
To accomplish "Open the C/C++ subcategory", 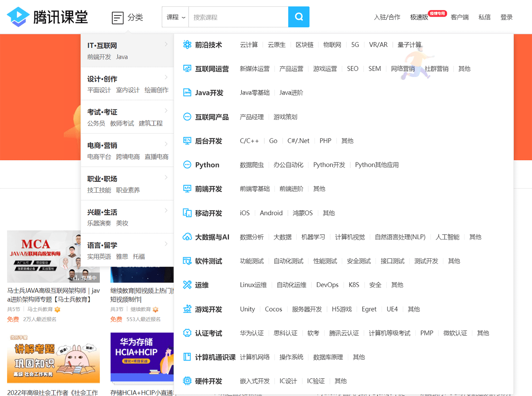I will (x=249, y=141).
